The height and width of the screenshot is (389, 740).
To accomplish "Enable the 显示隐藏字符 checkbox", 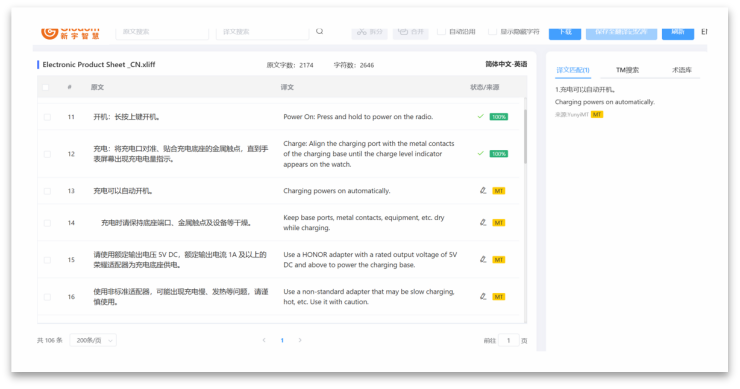I will coord(492,31).
